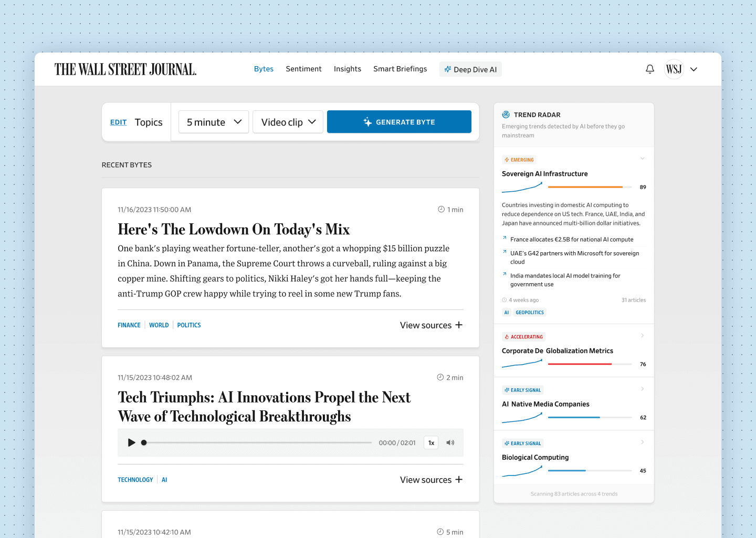Viewport: 756px width, 538px height.
Task: Switch to the Bytes tab
Action: tap(264, 69)
